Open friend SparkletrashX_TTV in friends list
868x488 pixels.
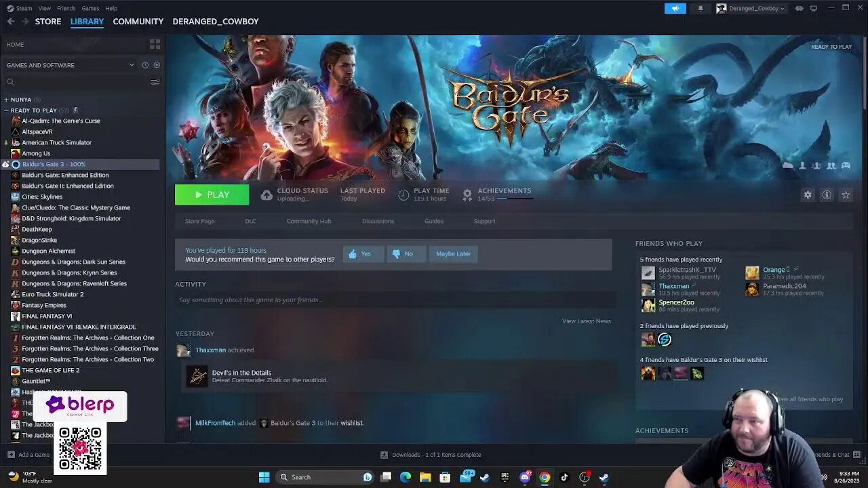pos(687,270)
